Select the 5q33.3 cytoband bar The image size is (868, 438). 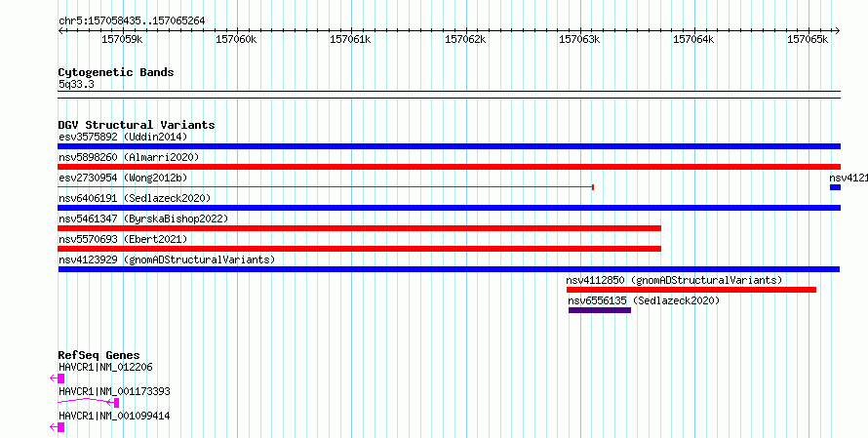[x=449, y=95]
